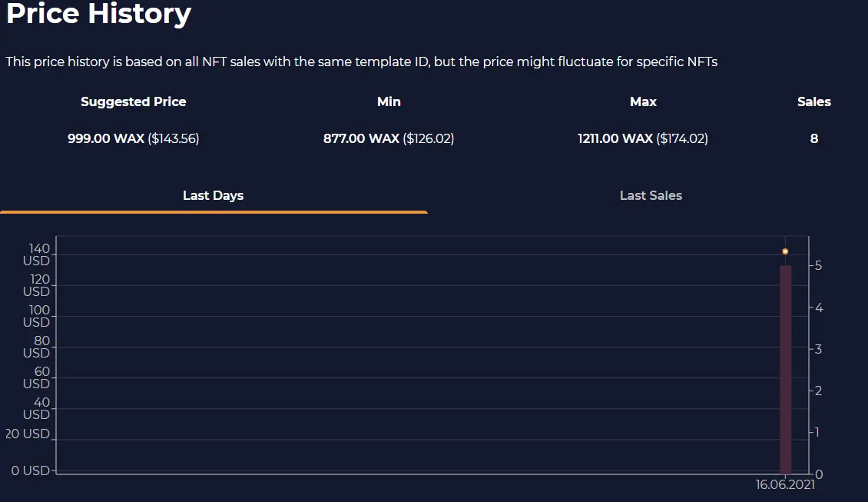Click the 100 USD axis label
This screenshot has width=868, height=502.
coord(37,317)
